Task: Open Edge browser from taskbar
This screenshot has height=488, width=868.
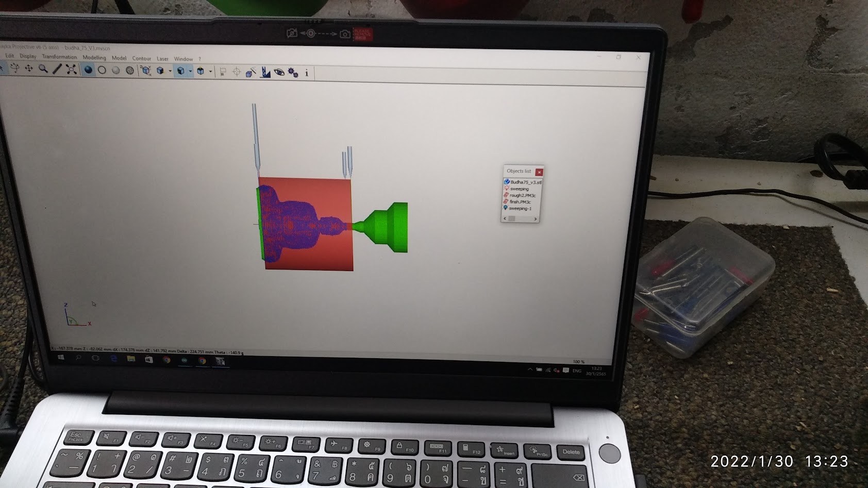Action: (113, 359)
